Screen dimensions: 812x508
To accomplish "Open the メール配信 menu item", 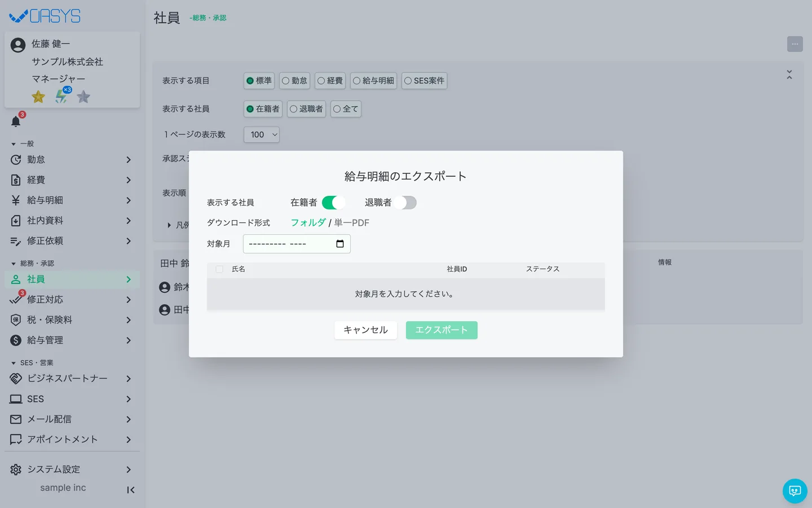I will click(x=72, y=419).
